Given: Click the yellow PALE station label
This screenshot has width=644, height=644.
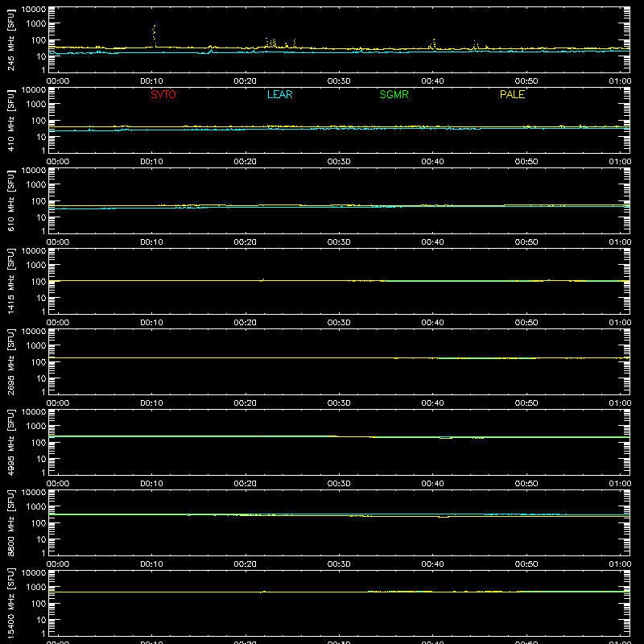Looking at the screenshot, I should pyautogui.click(x=512, y=94).
